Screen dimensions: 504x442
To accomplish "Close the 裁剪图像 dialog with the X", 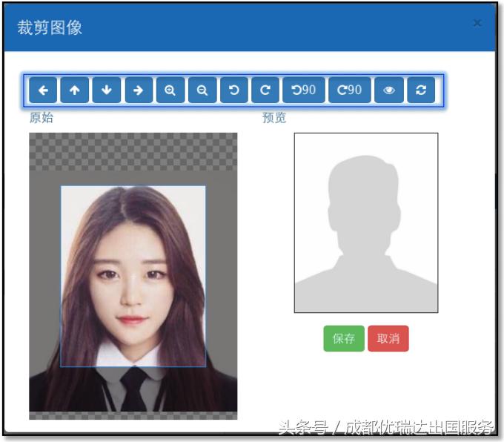I will pos(477,23).
